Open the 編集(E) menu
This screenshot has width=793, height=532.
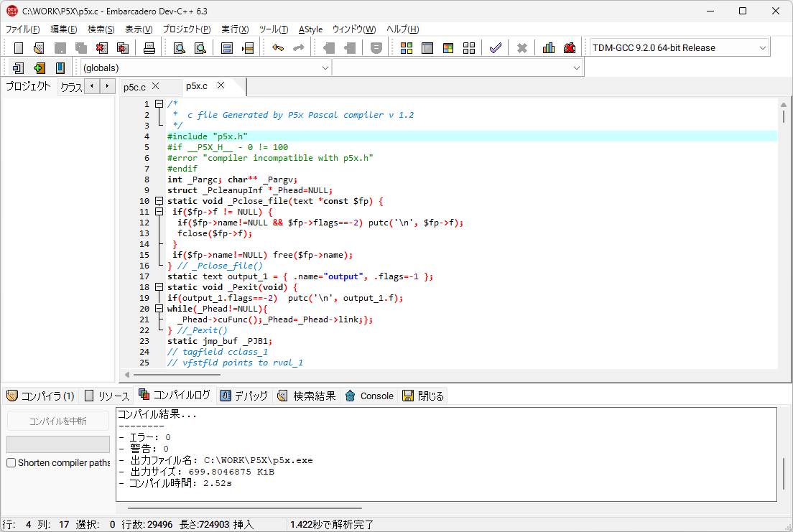point(64,29)
